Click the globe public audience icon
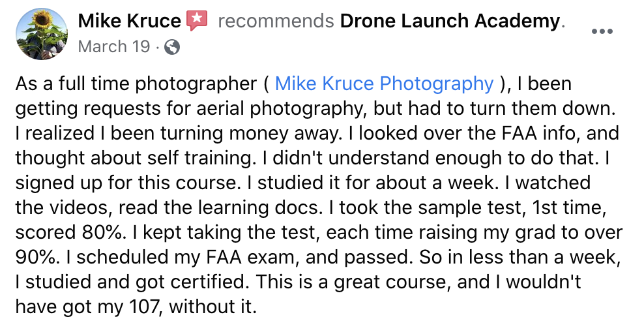The width and height of the screenshot is (644, 334). [172, 47]
